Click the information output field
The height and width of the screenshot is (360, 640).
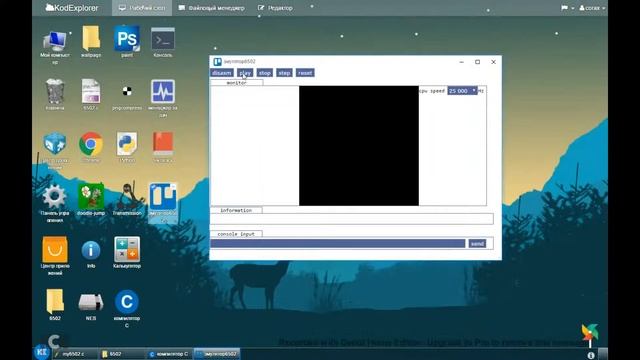pos(352,219)
